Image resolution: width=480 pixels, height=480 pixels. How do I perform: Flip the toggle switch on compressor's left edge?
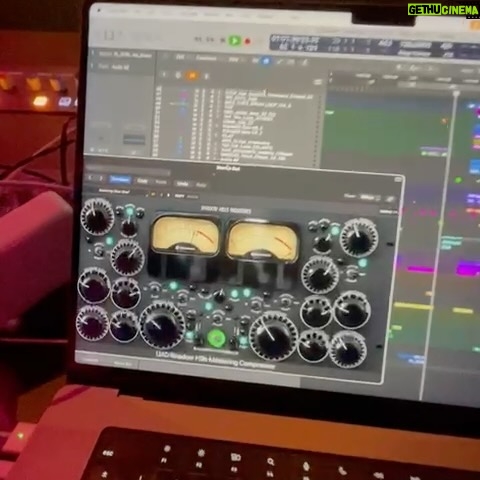98,252
